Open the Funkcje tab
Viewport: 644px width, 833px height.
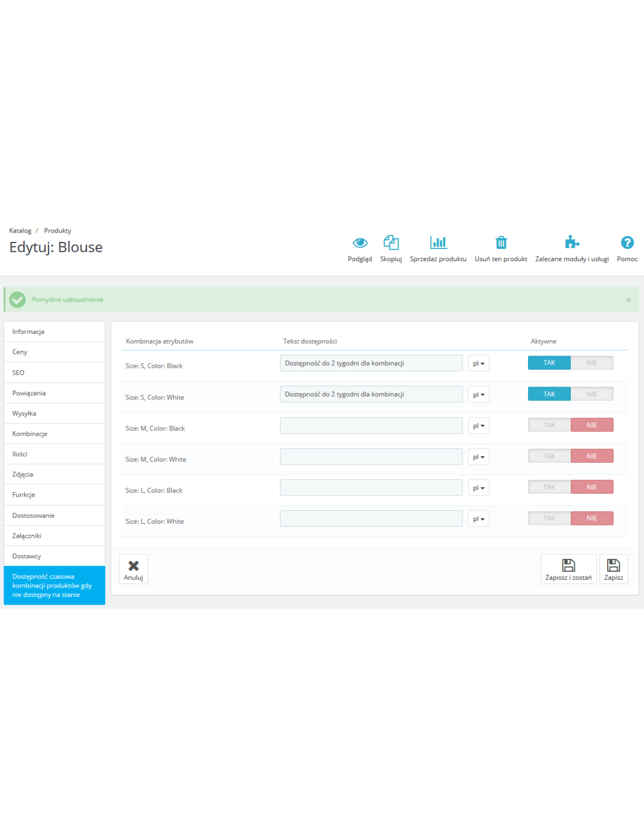click(54, 495)
